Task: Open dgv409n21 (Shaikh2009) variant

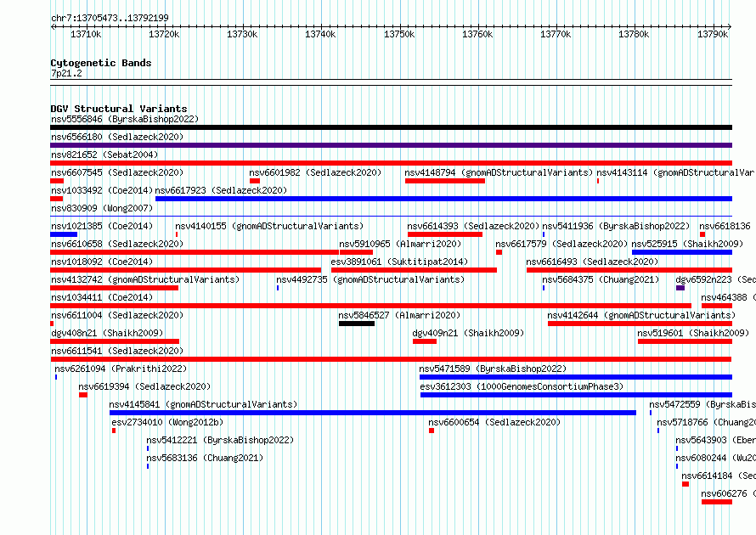Action: [x=468, y=333]
